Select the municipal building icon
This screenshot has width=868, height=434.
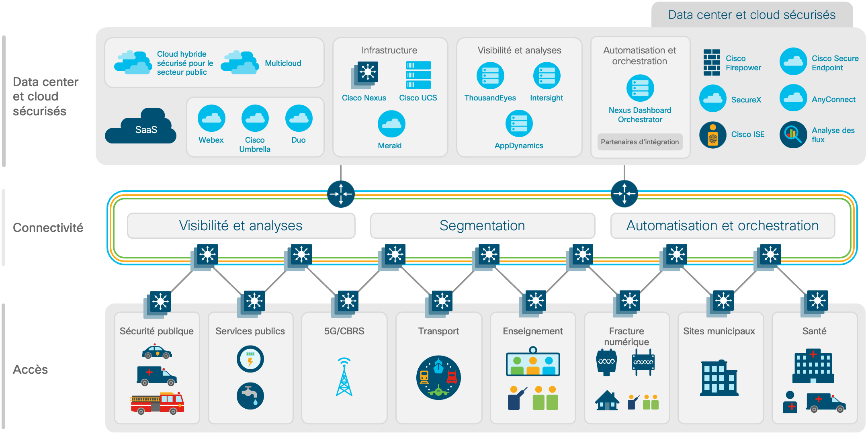719,378
